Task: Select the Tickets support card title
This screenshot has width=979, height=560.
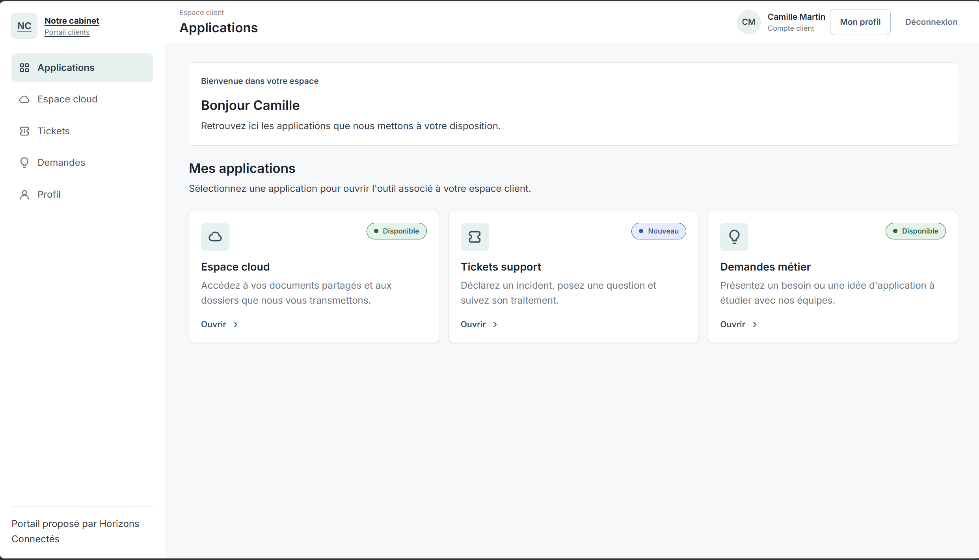Action: pos(501,267)
